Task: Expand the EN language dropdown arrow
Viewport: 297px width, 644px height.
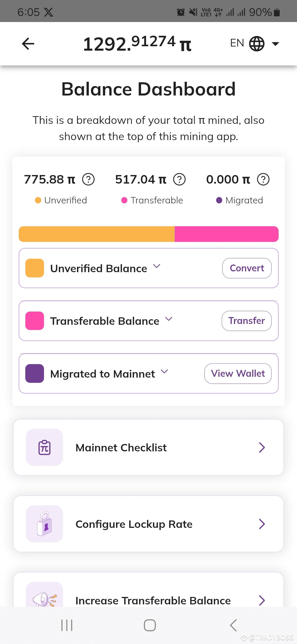Action: [275, 43]
